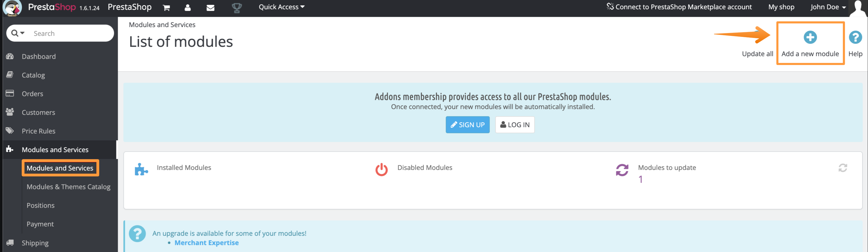868x252 pixels.
Task: Open the shopping cart icon in top bar
Action: [166, 7]
